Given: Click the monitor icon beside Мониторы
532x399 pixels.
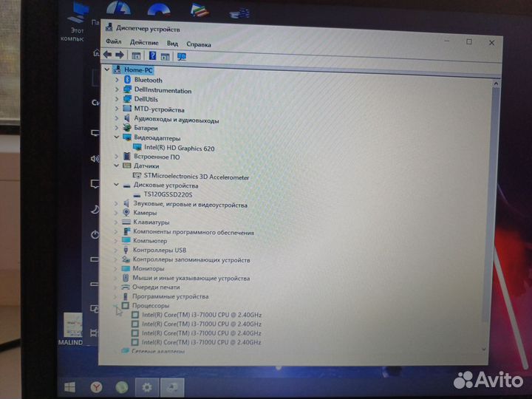Looking at the screenshot, I should point(126,268).
